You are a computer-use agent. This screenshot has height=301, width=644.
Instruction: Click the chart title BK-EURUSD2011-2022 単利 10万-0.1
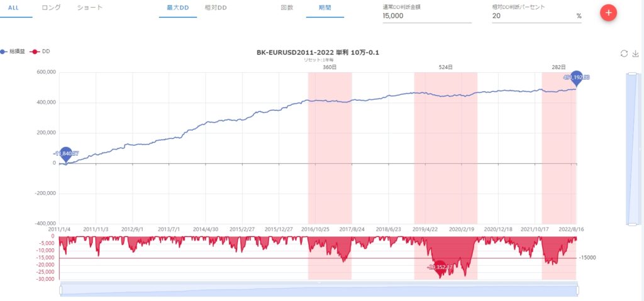(318, 53)
